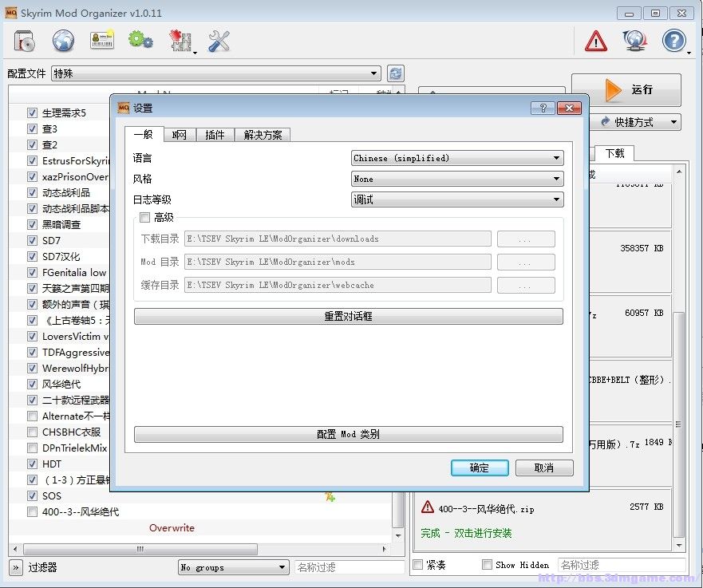Select the Overwrite entry in mod list
Image resolution: width=703 pixels, height=588 pixels.
click(x=172, y=528)
